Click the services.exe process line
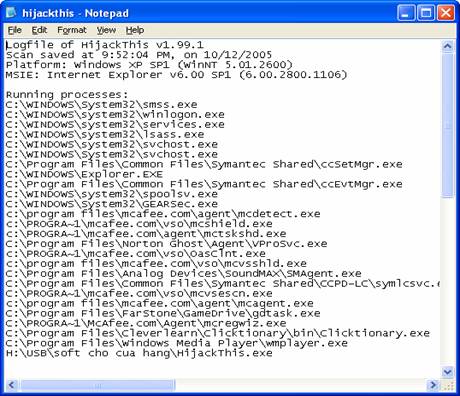460x396 pixels. pos(115,124)
